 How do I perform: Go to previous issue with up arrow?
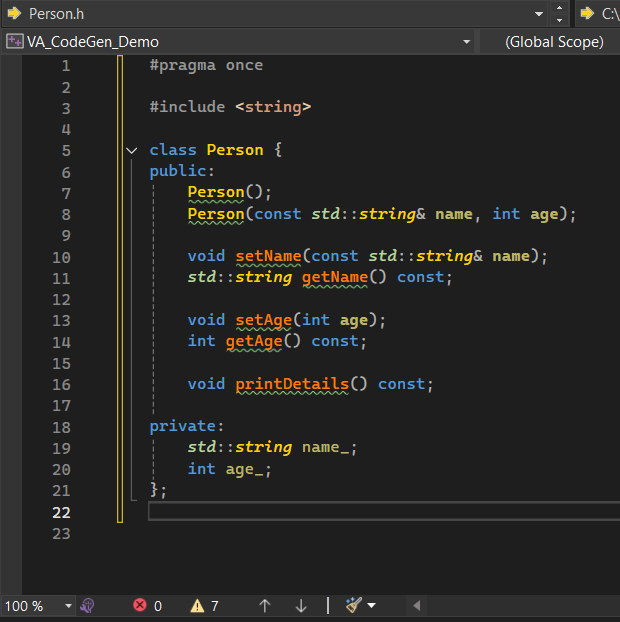pyautogui.click(x=265, y=606)
